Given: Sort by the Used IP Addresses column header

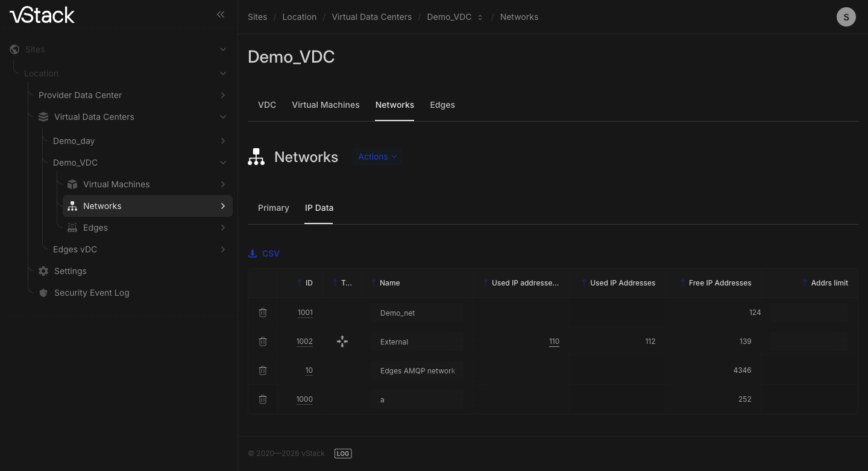Looking at the screenshot, I should coord(623,283).
